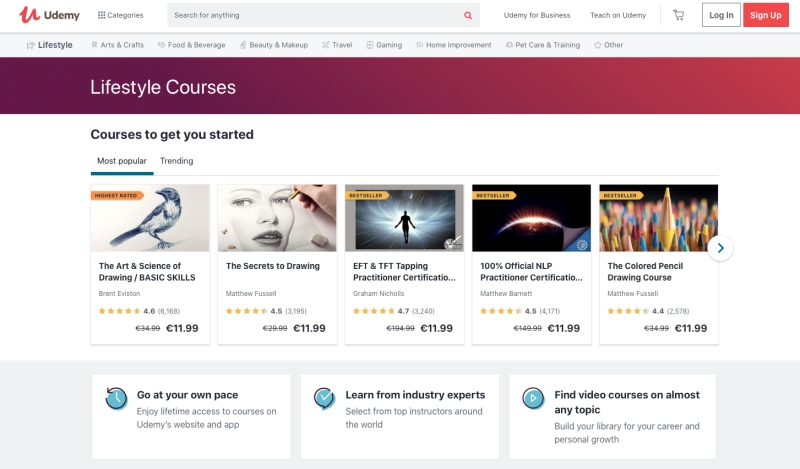Click Bestseller badge on Colored Pencil course
This screenshot has height=469, width=800.
tap(620, 195)
